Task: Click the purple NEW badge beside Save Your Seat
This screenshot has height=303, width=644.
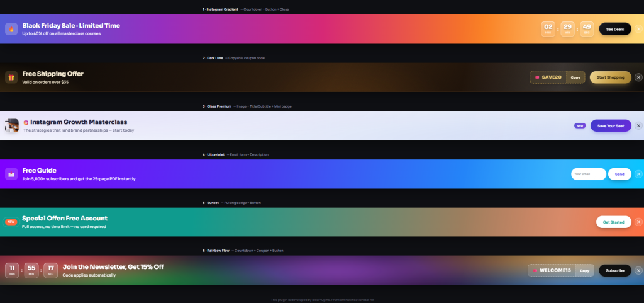Action: pyautogui.click(x=580, y=126)
